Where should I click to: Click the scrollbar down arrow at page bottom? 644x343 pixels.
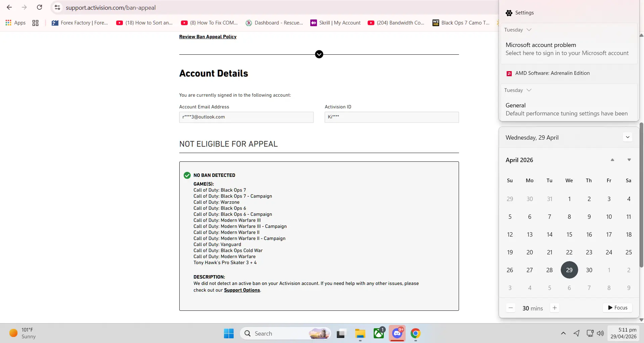(641, 320)
